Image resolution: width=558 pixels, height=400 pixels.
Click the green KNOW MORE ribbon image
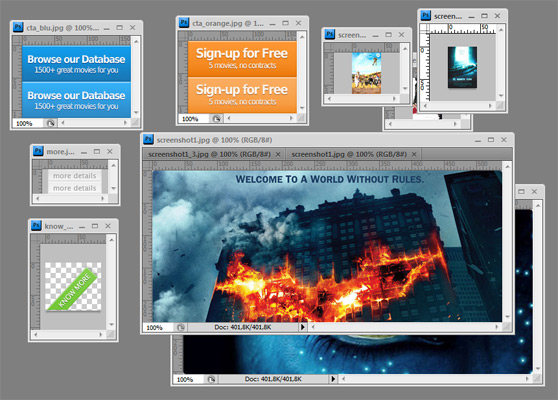pyautogui.click(x=73, y=286)
